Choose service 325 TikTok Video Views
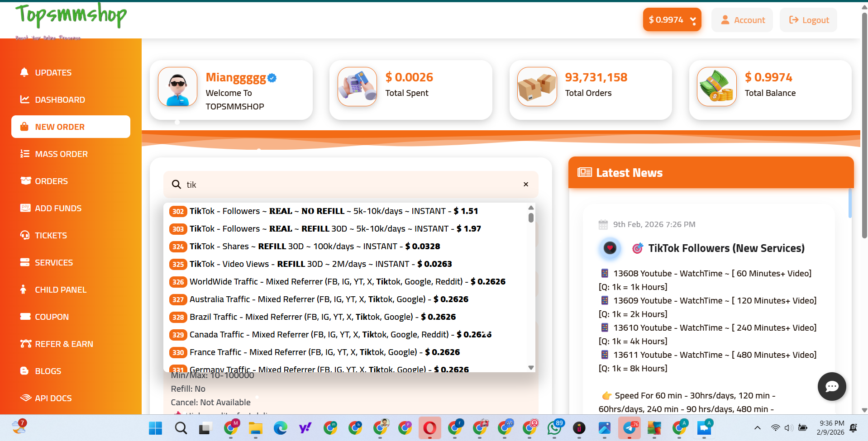Viewport: 868px width, 441px height. (x=320, y=264)
